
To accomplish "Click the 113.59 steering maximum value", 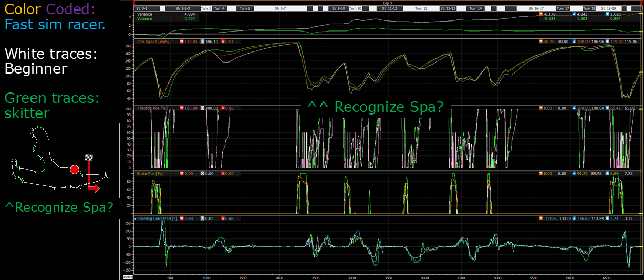I will click(597, 218).
